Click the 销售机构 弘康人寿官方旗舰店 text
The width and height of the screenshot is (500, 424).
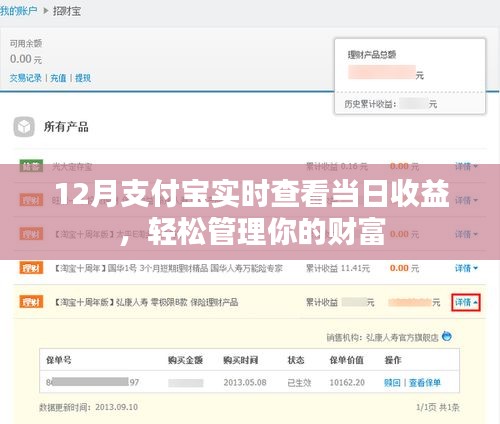pos(382,338)
